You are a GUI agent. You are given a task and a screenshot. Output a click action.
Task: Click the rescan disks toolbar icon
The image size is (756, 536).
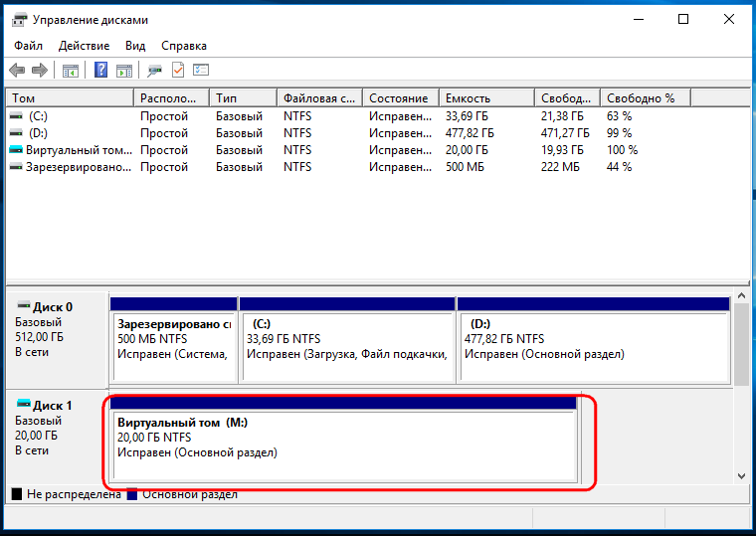click(x=154, y=71)
